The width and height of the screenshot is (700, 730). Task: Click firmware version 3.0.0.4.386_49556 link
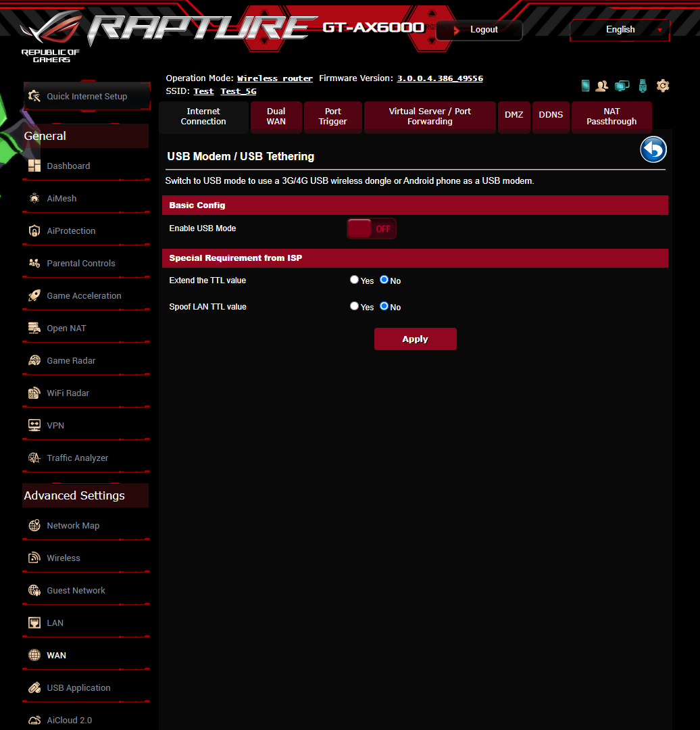(x=440, y=78)
